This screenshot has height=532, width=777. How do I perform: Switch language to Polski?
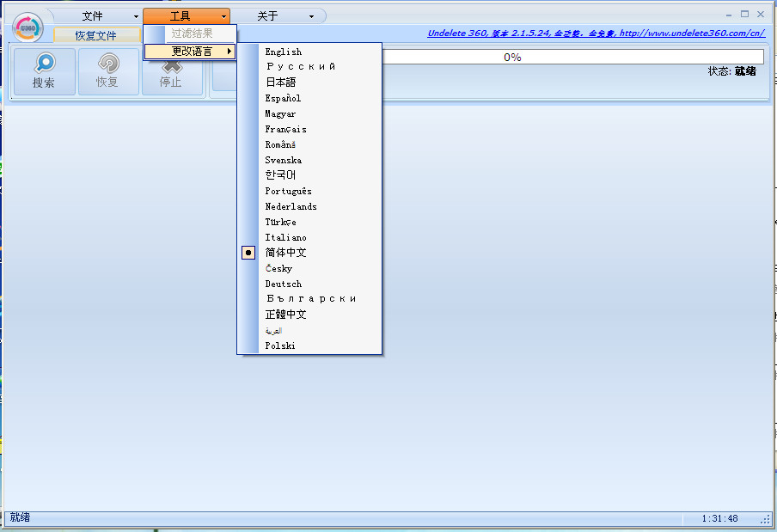tap(280, 345)
